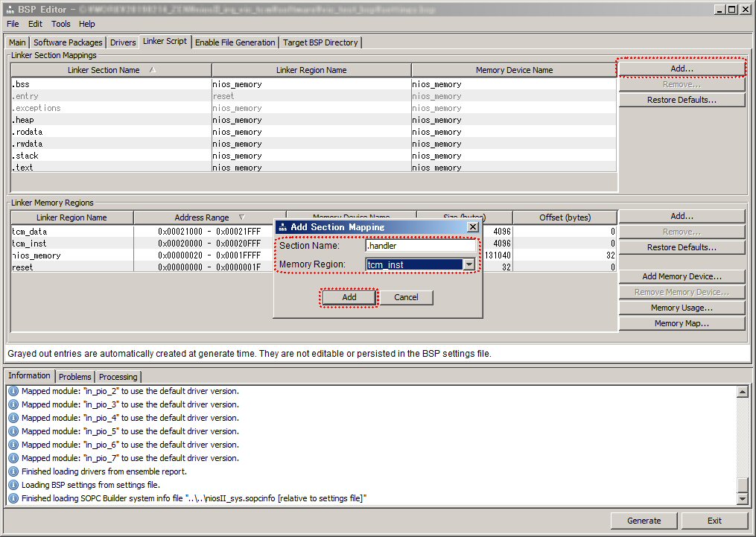Switch to Enable File Generation tab
The height and width of the screenshot is (537, 756).
point(235,42)
